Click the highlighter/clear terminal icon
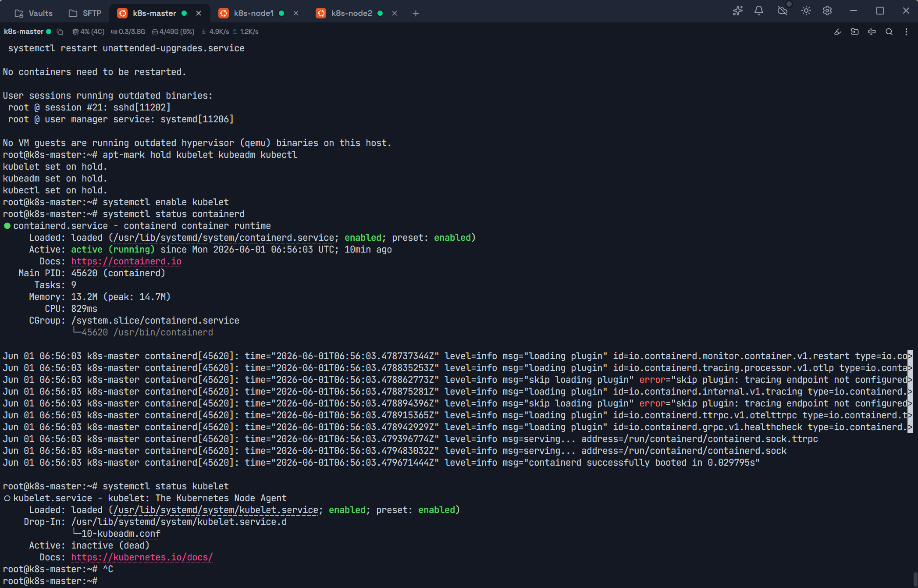This screenshot has width=918, height=588. (x=838, y=32)
